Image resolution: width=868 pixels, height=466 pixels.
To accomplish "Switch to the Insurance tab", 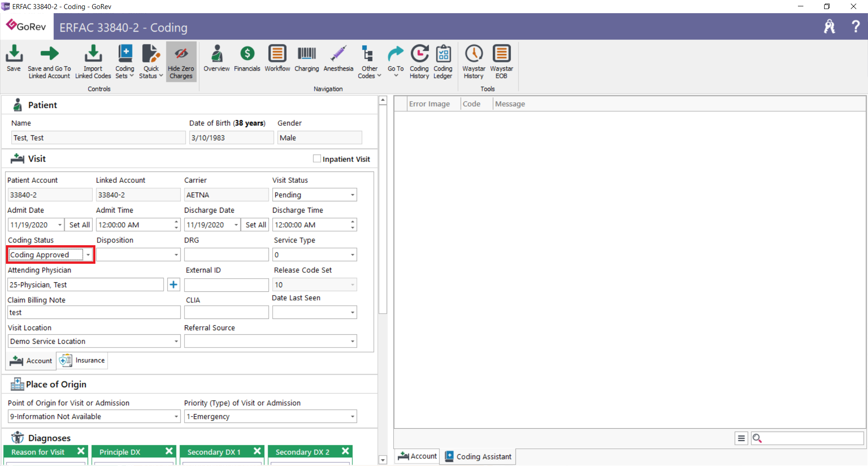I will 82,361.
